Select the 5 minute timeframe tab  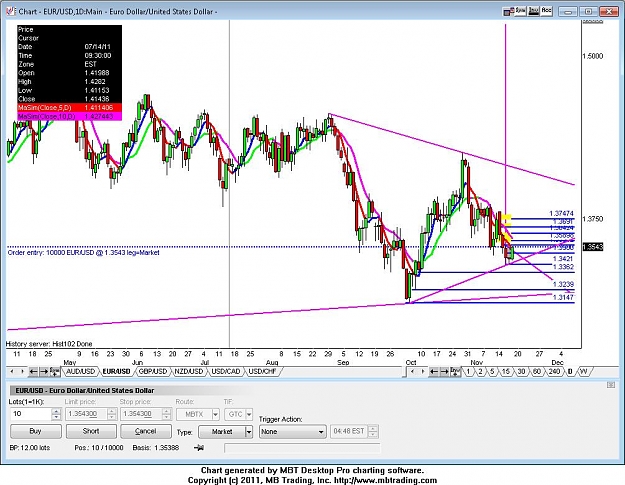tap(492, 372)
